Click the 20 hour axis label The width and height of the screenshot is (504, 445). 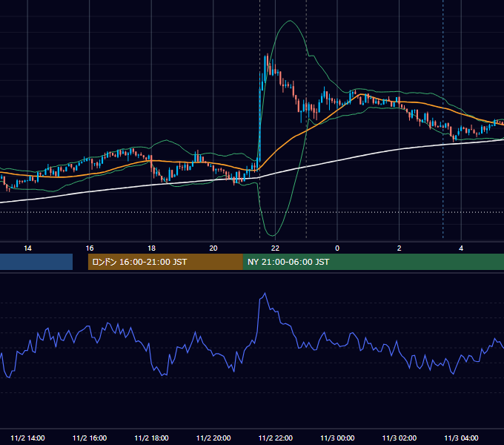pos(213,248)
